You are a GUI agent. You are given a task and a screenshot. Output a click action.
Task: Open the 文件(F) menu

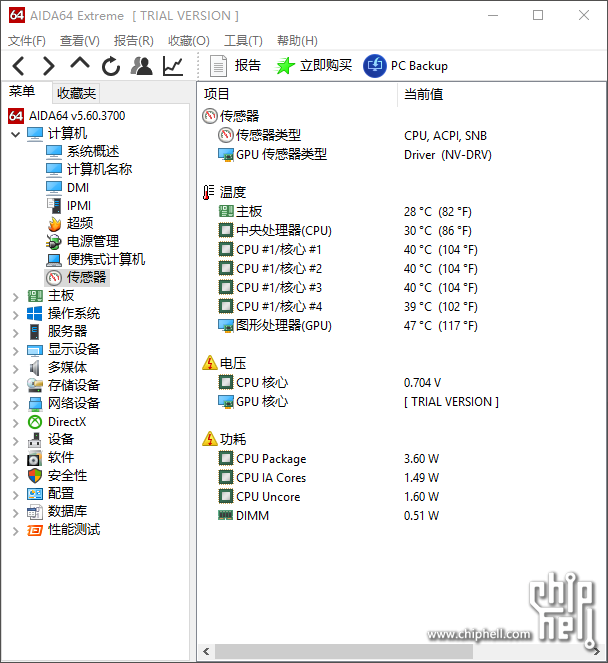pyautogui.click(x=27, y=41)
